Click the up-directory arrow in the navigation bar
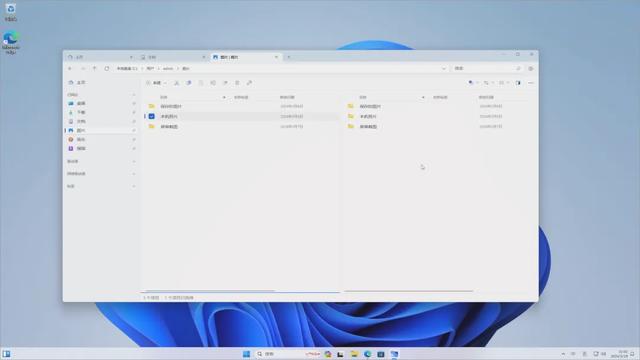 (x=94, y=69)
